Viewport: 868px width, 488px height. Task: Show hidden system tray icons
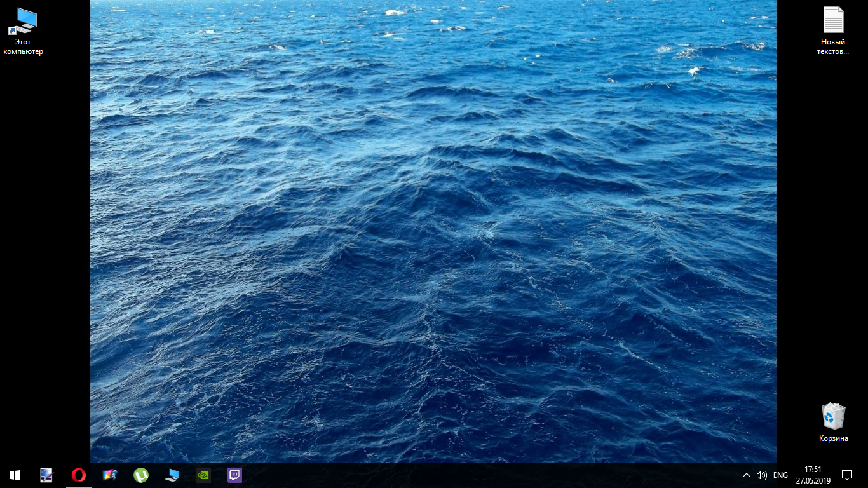(x=747, y=475)
